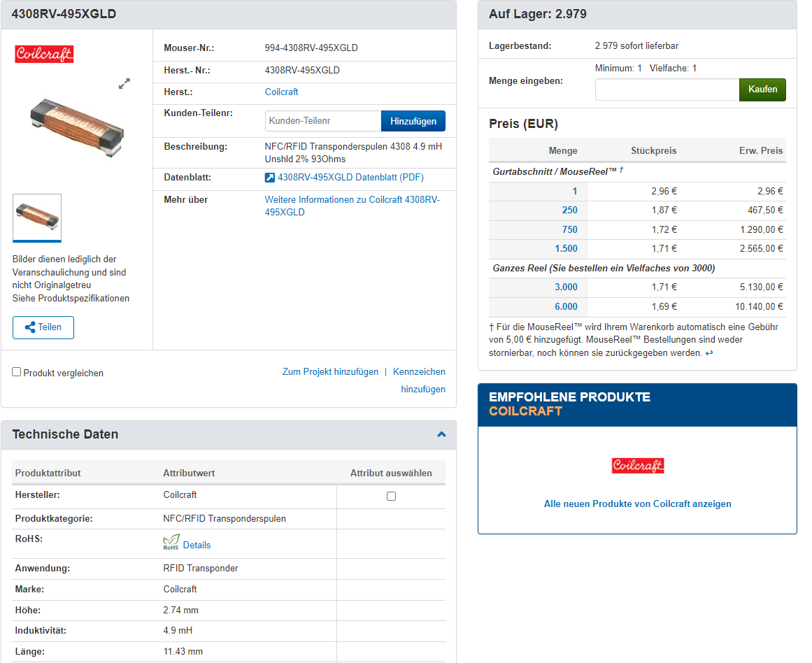This screenshot has height=663, width=812.
Task: Select quantity 3.000 full reel price break
Action: (566, 287)
